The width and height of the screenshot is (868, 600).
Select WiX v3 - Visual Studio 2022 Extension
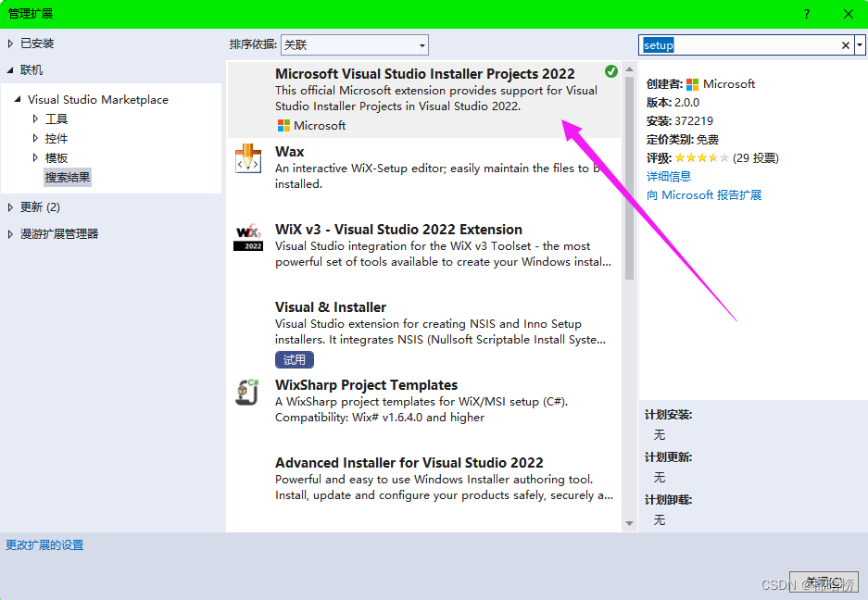[x=398, y=230]
